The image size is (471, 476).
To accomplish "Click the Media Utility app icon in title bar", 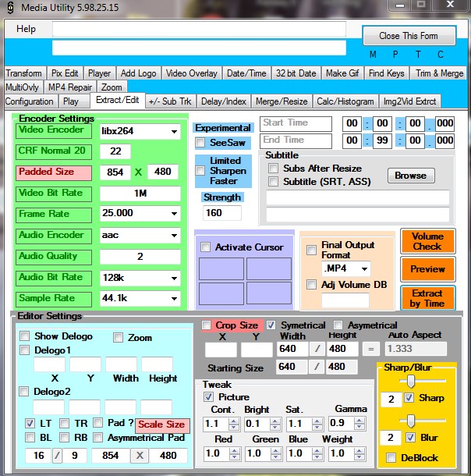I will click(x=10, y=8).
